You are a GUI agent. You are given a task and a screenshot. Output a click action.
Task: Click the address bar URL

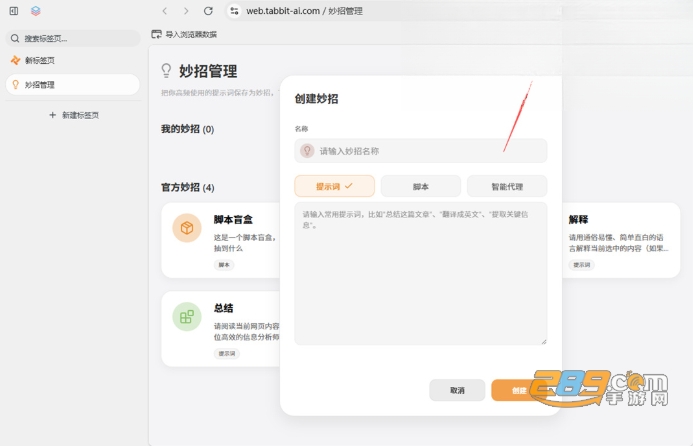[x=304, y=11]
